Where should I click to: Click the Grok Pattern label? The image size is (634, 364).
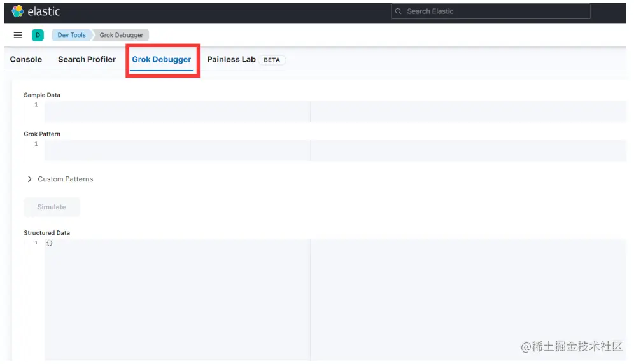point(42,134)
